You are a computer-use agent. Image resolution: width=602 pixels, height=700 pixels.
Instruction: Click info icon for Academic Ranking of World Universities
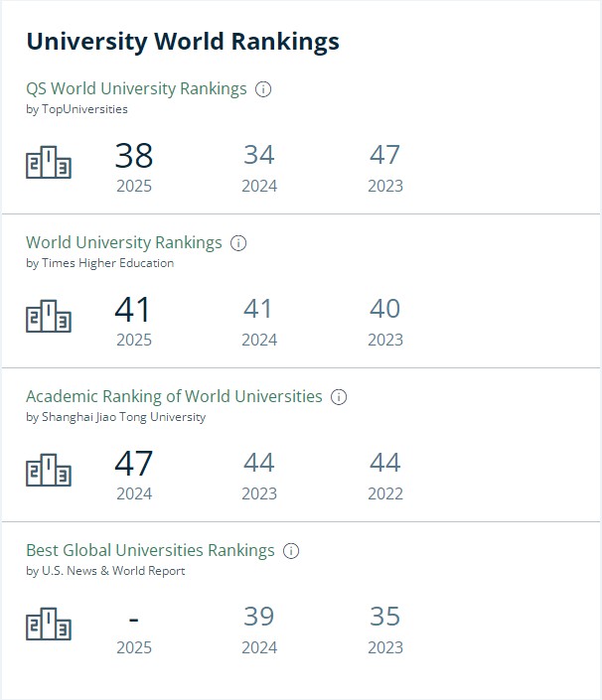coord(339,397)
